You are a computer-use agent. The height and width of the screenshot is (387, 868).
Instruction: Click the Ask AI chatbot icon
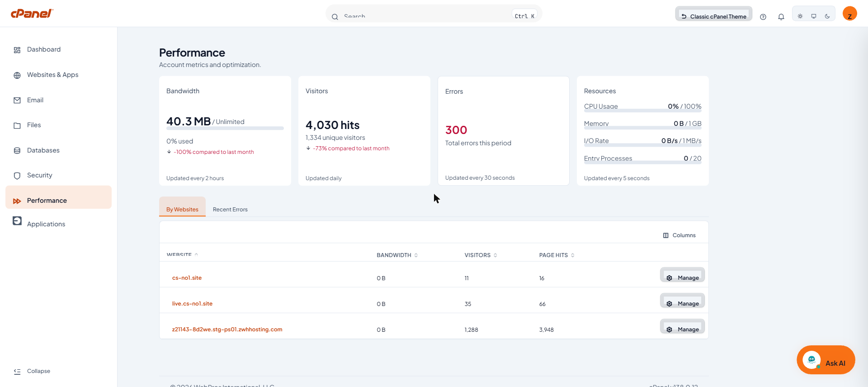tap(811, 360)
